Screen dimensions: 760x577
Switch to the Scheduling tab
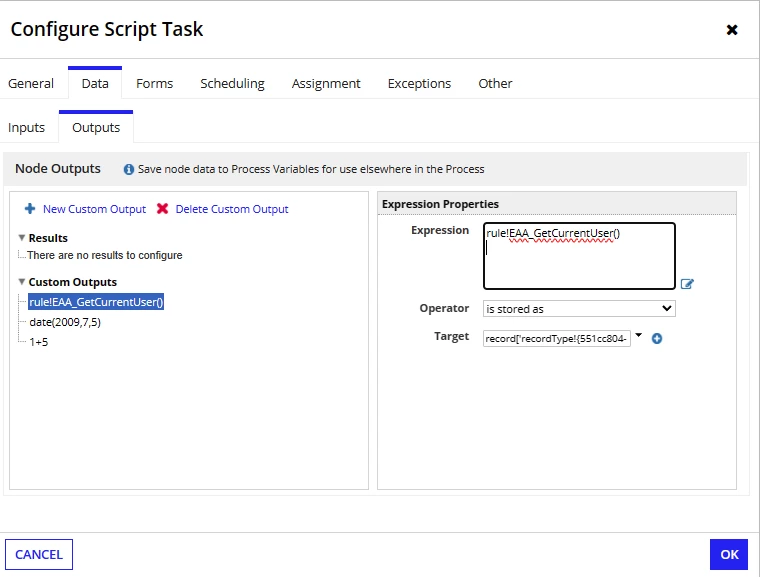233,83
